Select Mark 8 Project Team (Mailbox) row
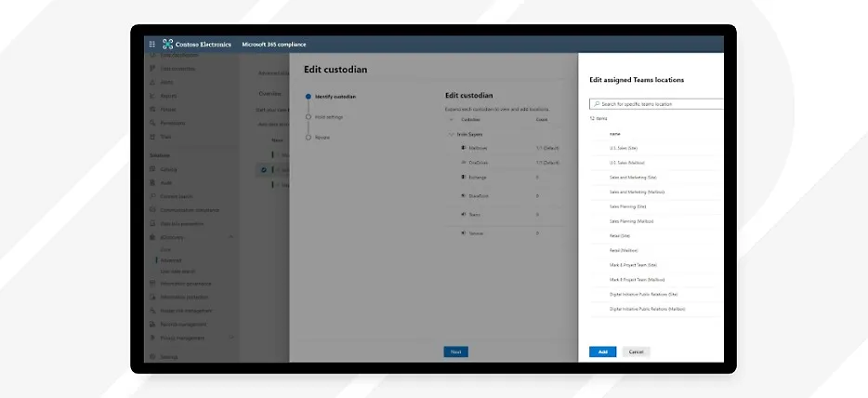This screenshot has width=868, height=398. [x=656, y=280]
